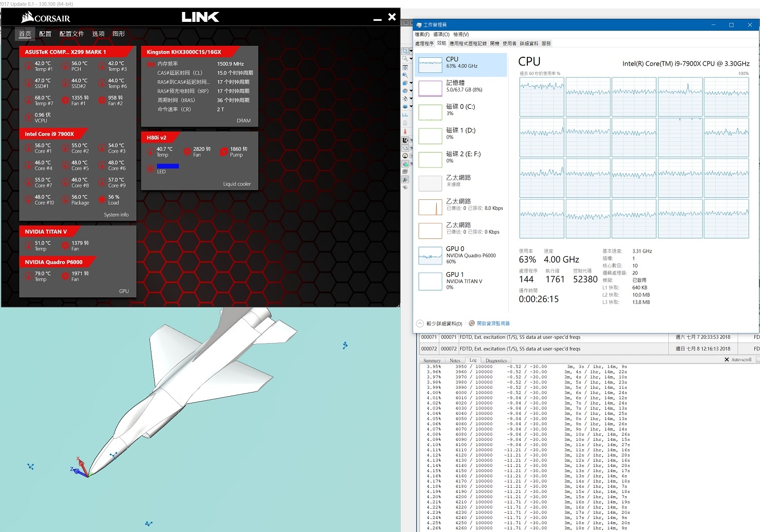Select the arrow pointer tool in the simulation toolbar
The width and height of the screenshot is (760, 532).
[405, 51]
